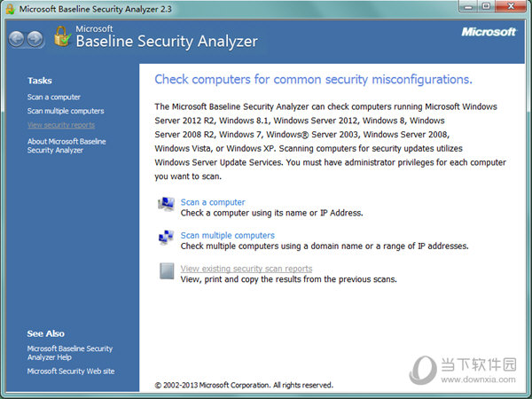Image resolution: width=532 pixels, height=399 pixels.
Task: Click the padlock icon in the header
Action: (61, 35)
